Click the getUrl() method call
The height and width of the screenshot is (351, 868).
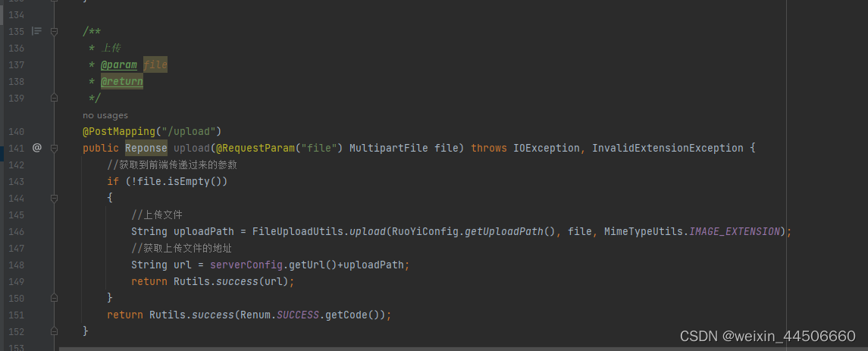[313, 265]
